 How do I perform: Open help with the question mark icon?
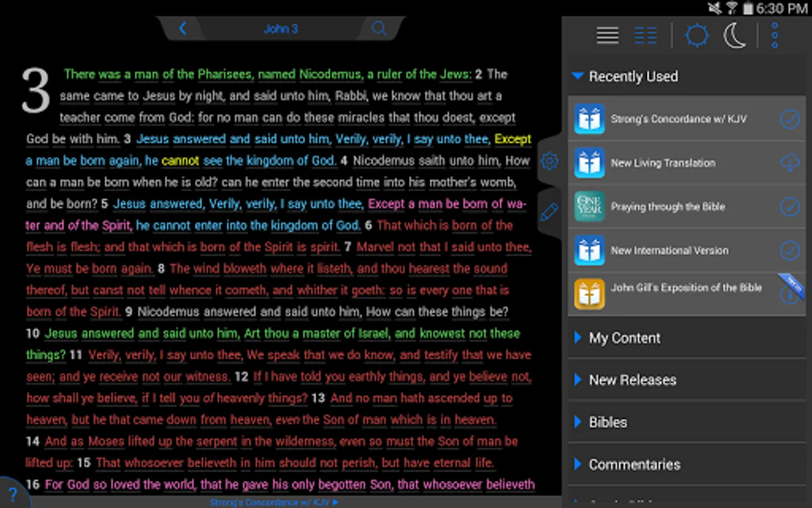(x=13, y=495)
